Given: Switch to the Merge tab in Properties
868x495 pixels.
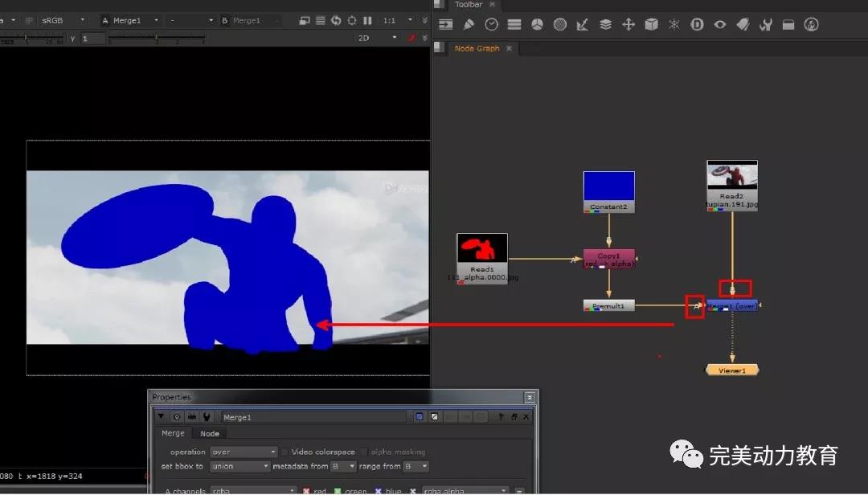Looking at the screenshot, I should pos(173,433).
